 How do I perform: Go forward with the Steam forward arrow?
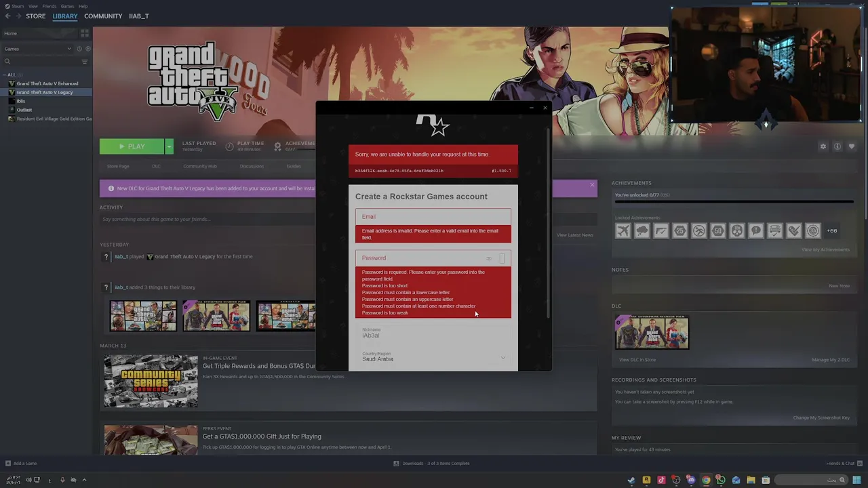(18, 16)
